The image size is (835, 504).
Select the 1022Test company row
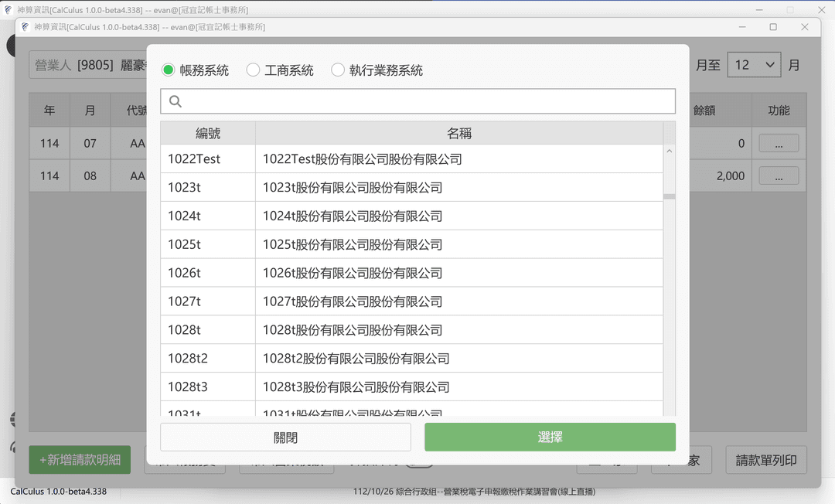coord(411,159)
